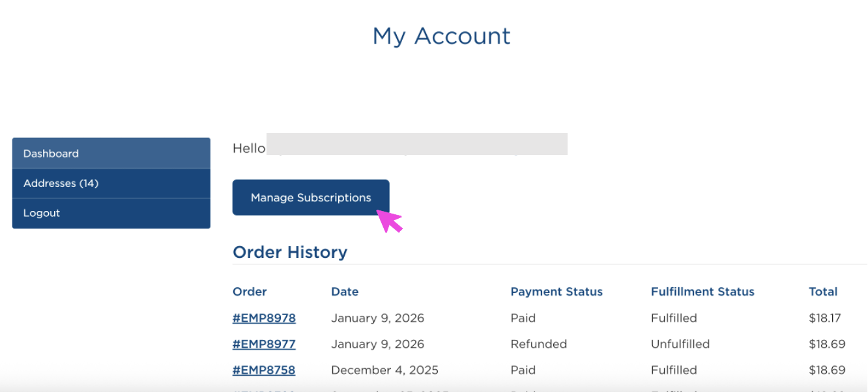Click the Date column header
The height and width of the screenshot is (392, 868).
345,292
